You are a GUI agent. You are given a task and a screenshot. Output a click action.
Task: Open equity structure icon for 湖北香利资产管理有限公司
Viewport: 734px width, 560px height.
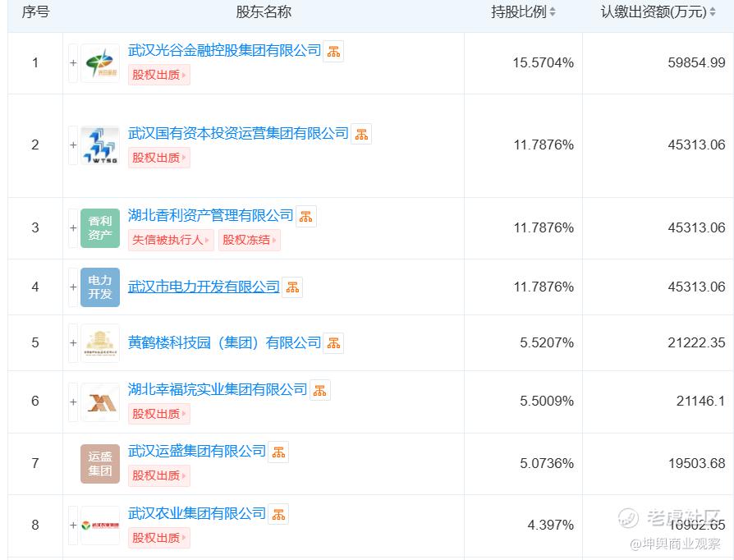click(306, 217)
